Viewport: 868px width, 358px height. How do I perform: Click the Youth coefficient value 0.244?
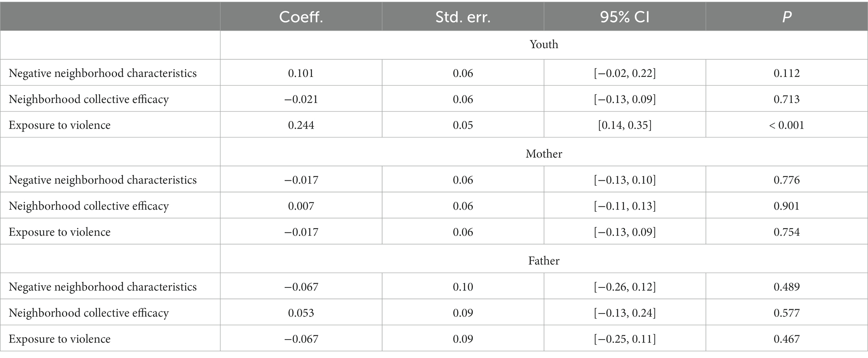point(301,125)
